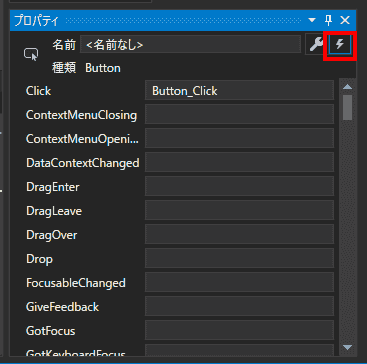Viewport: 367px width, 364px height.
Task: Select the FocusableChanged event label
Action: 76,283
